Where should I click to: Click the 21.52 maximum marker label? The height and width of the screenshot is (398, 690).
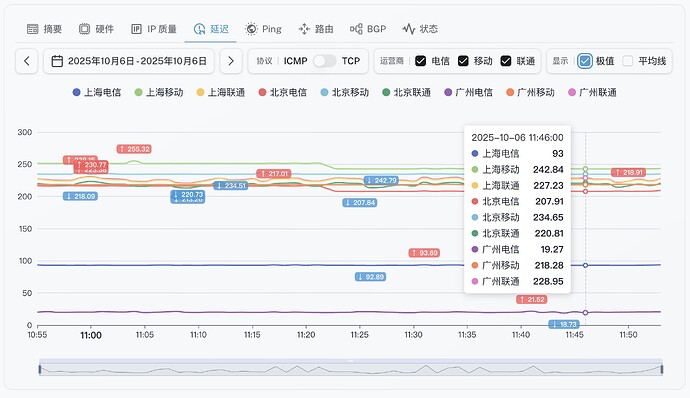point(532,300)
